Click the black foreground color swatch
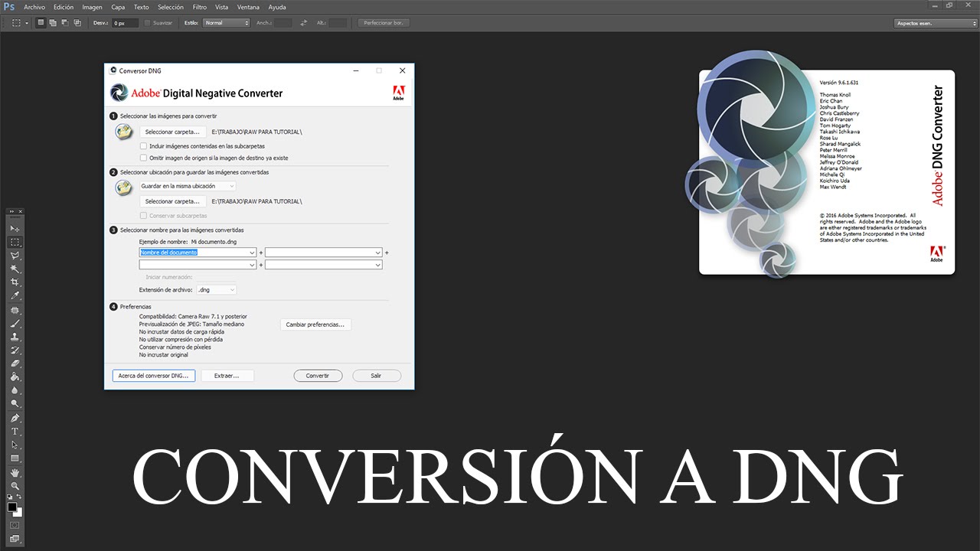Viewport: 980px width, 551px height. 12,507
